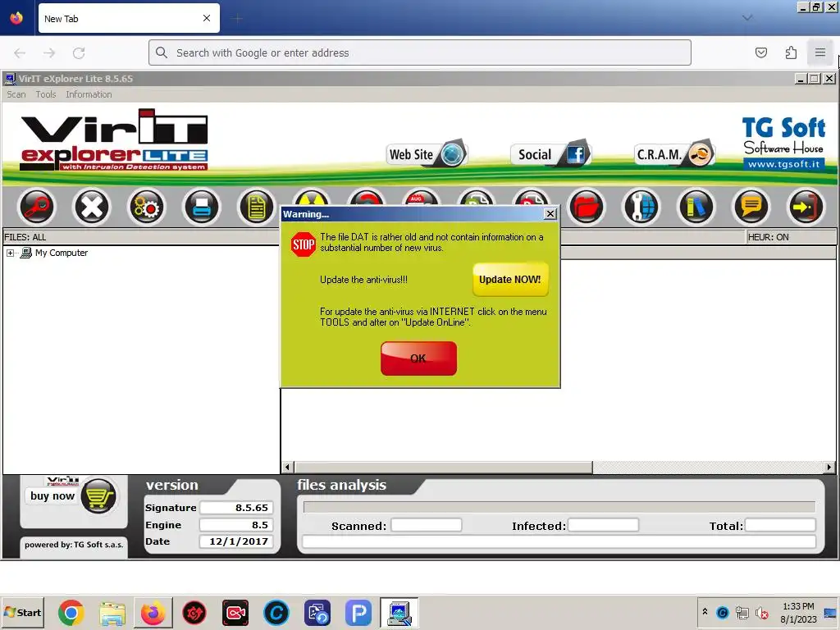Click the partially hidden calendar AUG icon
This screenshot has width=840, height=630.
421,197
